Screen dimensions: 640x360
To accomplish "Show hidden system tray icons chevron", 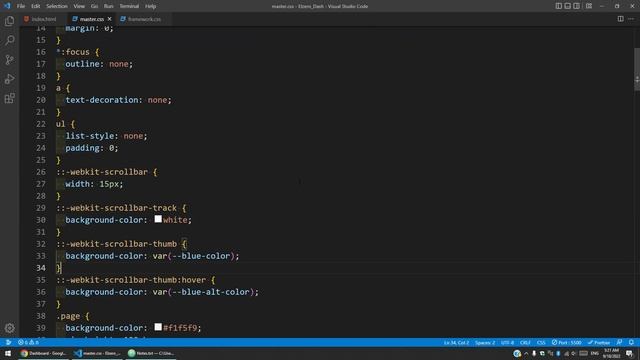I will coord(526,353).
